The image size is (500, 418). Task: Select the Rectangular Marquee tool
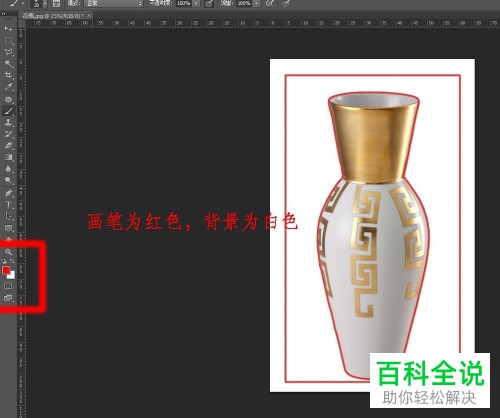[8, 41]
